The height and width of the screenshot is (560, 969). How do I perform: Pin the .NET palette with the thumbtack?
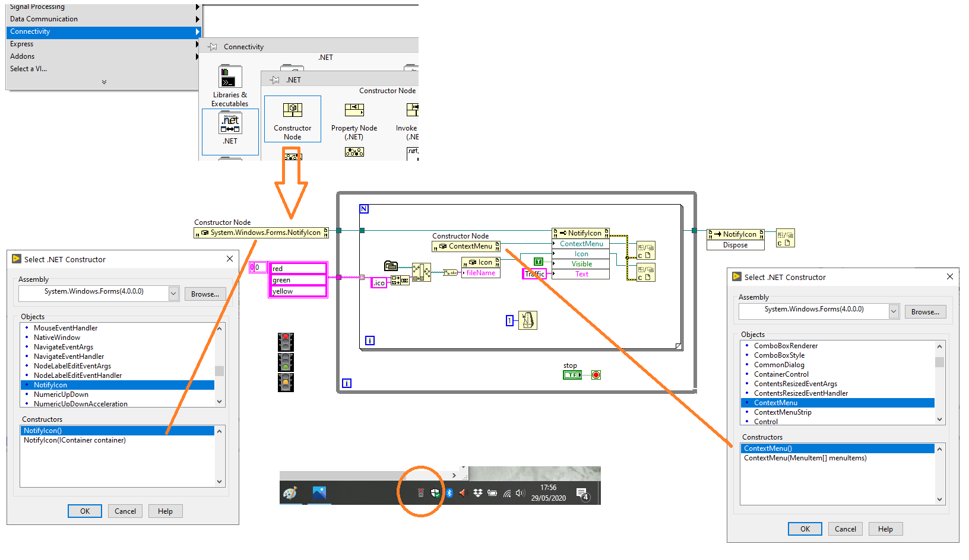pos(274,79)
